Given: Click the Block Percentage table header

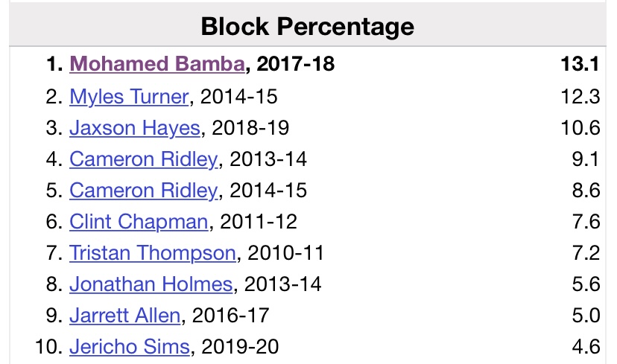Looking at the screenshot, I should click(x=308, y=27).
